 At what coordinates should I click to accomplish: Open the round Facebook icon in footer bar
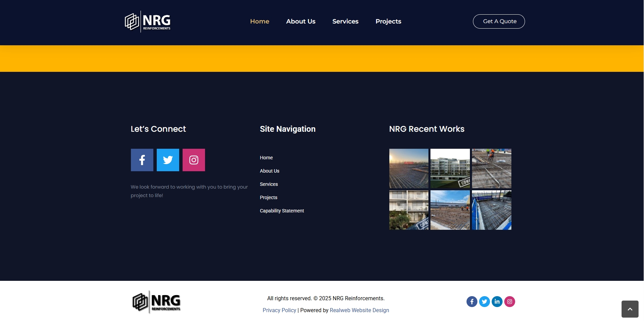point(472,302)
